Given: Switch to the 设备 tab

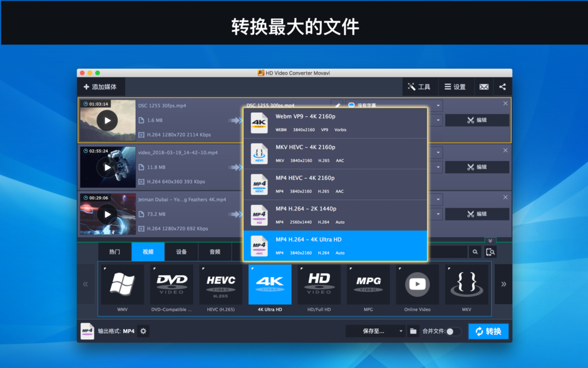Looking at the screenshot, I should pyautogui.click(x=180, y=251).
